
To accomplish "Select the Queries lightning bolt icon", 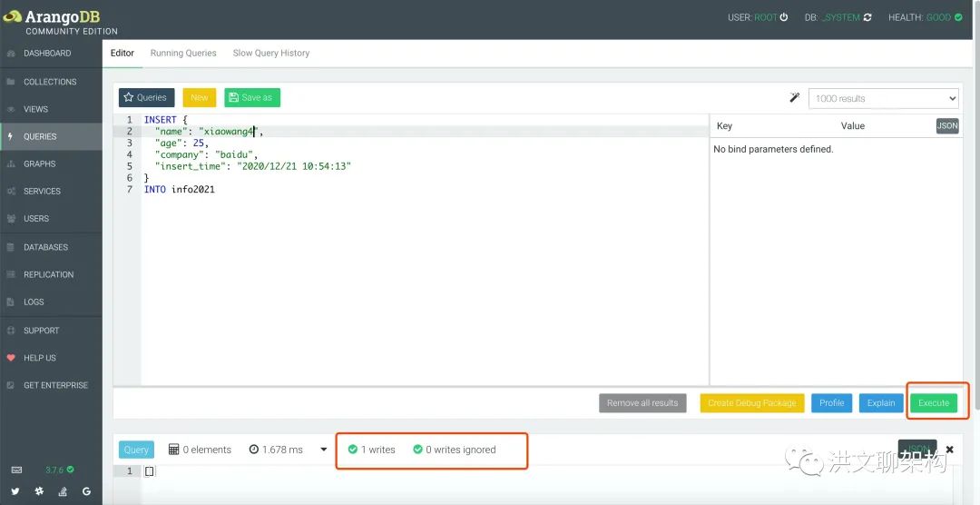I will 11,136.
